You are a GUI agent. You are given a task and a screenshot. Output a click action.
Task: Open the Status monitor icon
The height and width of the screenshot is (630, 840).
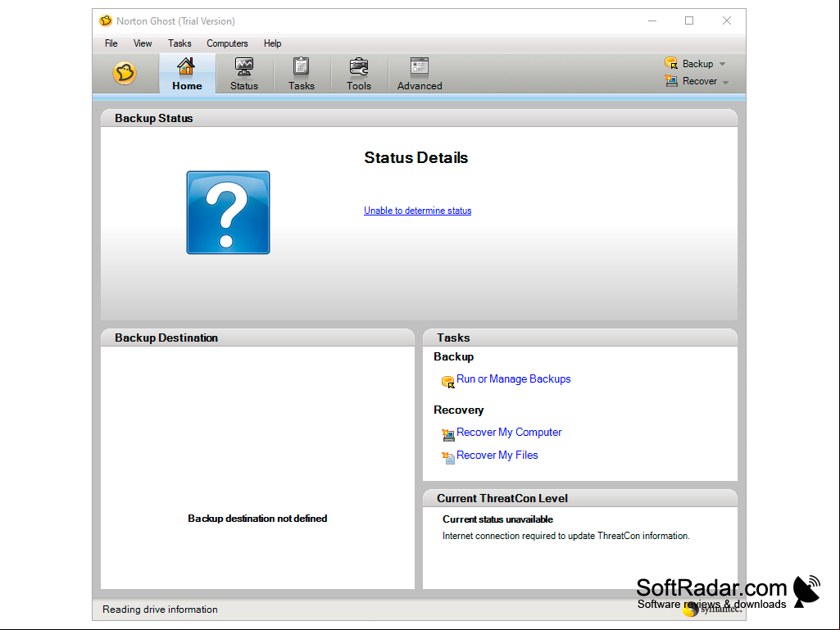click(243, 66)
